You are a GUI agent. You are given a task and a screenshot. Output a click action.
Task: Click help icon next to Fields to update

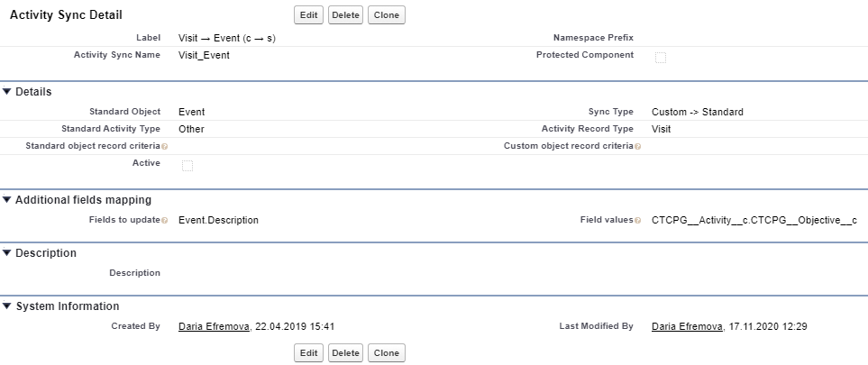tap(163, 220)
